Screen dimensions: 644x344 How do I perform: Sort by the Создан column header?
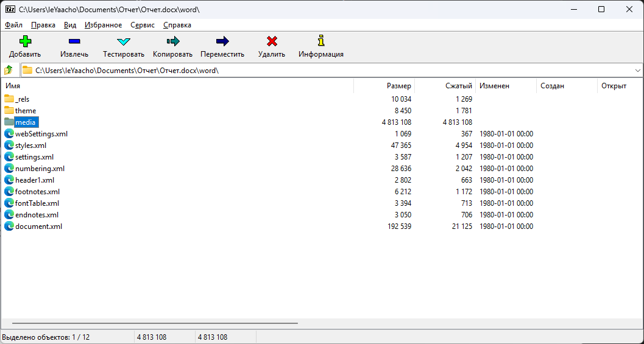point(567,86)
